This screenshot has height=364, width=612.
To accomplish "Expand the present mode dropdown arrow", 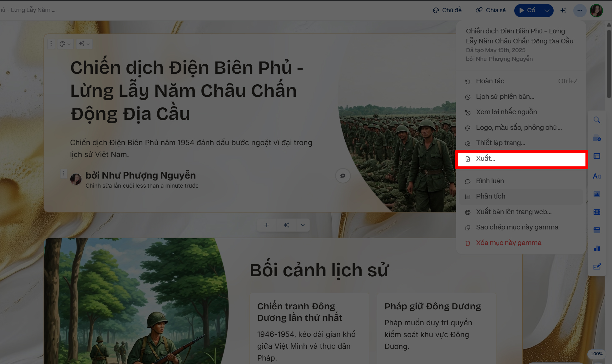I will coord(547,10).
